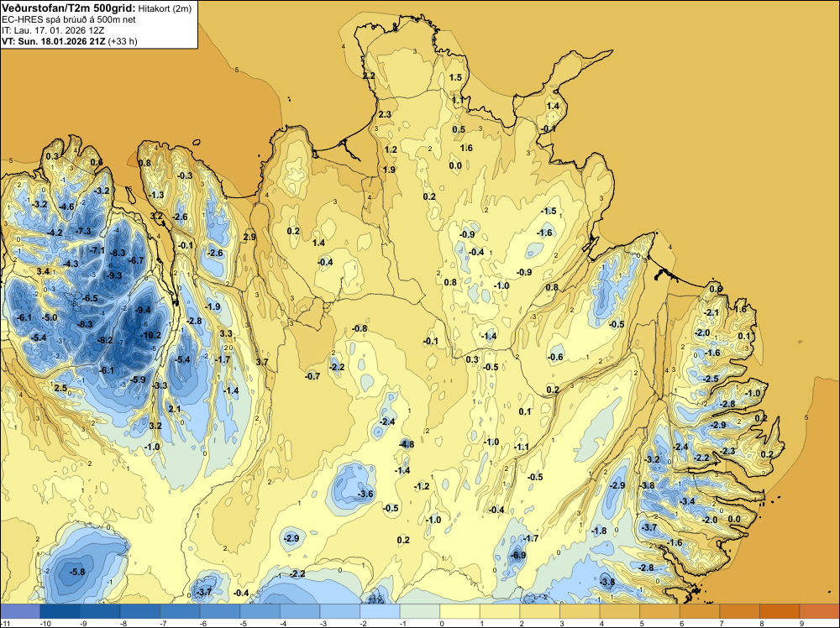Select the legend swatch labeled -6

click(219, 611)
